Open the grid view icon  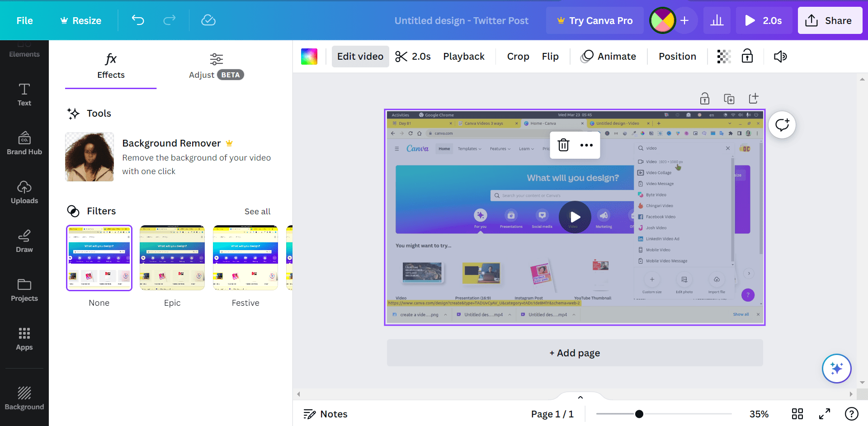tap(797, 414)
